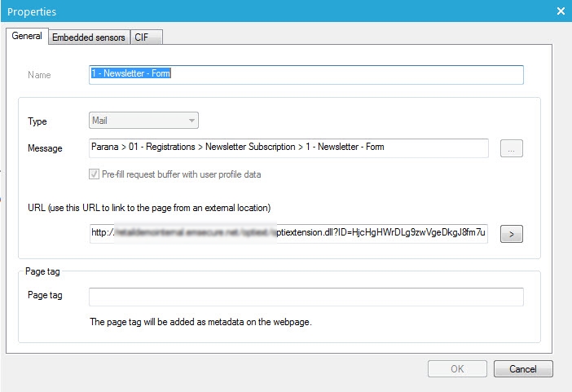Viewport: 572px width, 392px height.
Task: Open the Embedded sensors tab
Action: [88, 37]
